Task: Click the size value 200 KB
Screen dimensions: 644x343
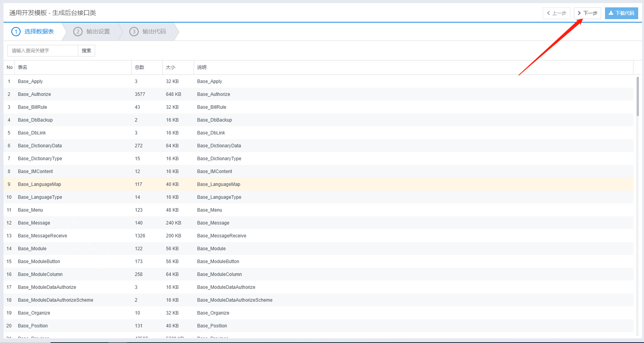Action: (x=173, y=236)
